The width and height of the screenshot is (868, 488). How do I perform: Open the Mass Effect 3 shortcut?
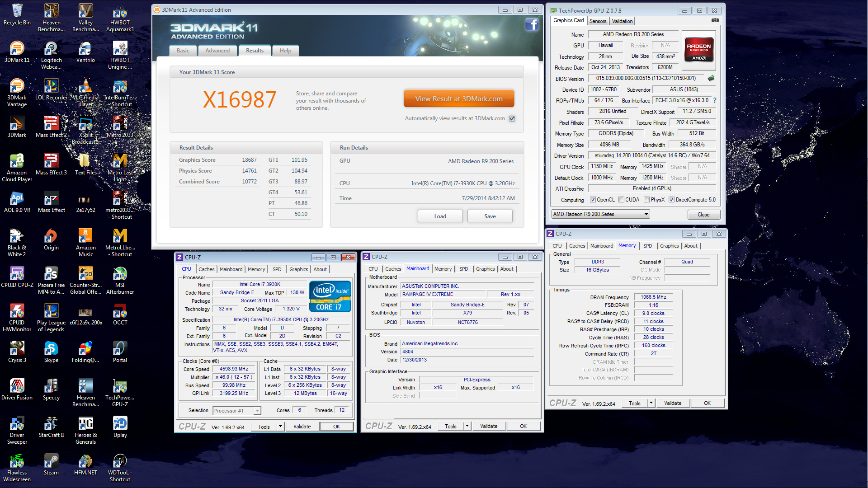point(51,164)
